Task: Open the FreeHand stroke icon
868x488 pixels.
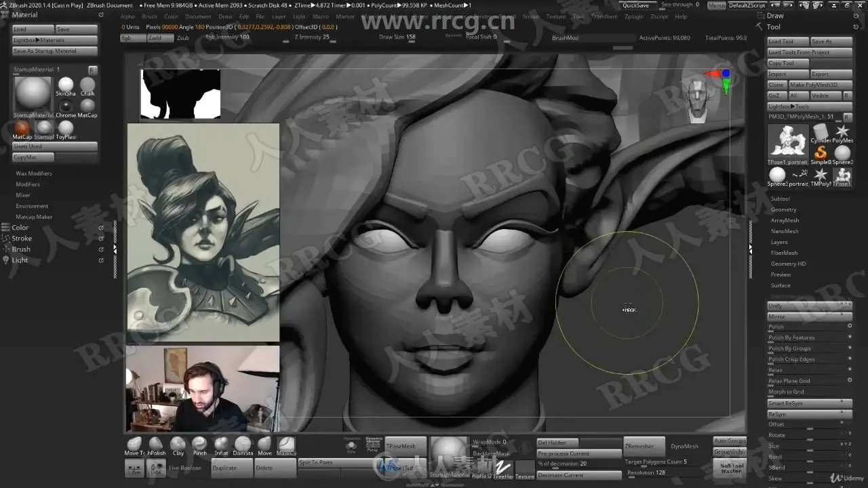Action: point(503,469)
